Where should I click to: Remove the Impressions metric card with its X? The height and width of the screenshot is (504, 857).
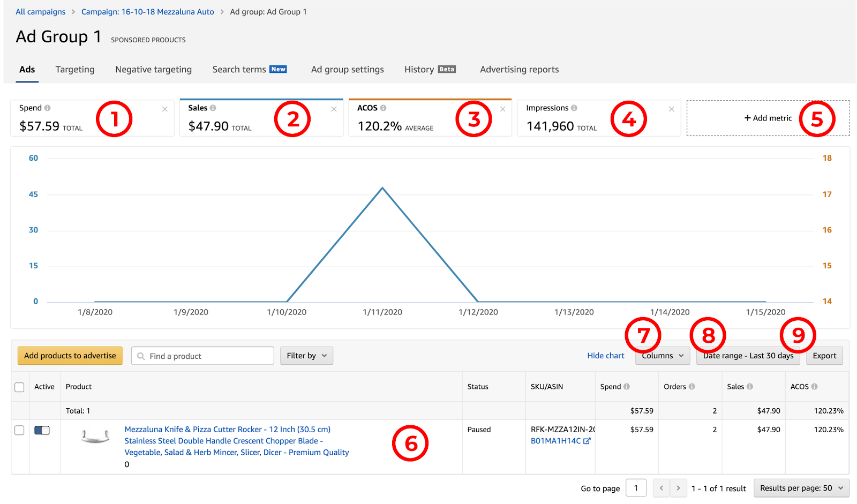coord(671,109)
